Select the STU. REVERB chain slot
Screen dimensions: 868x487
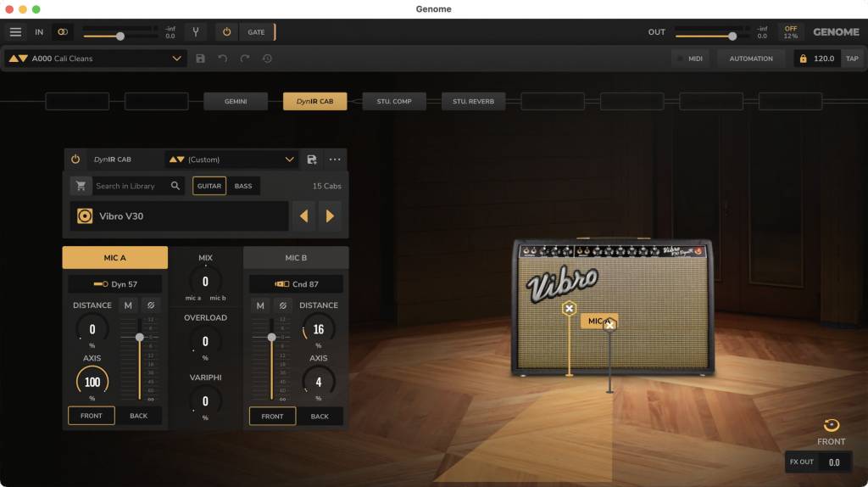point(473,102)
